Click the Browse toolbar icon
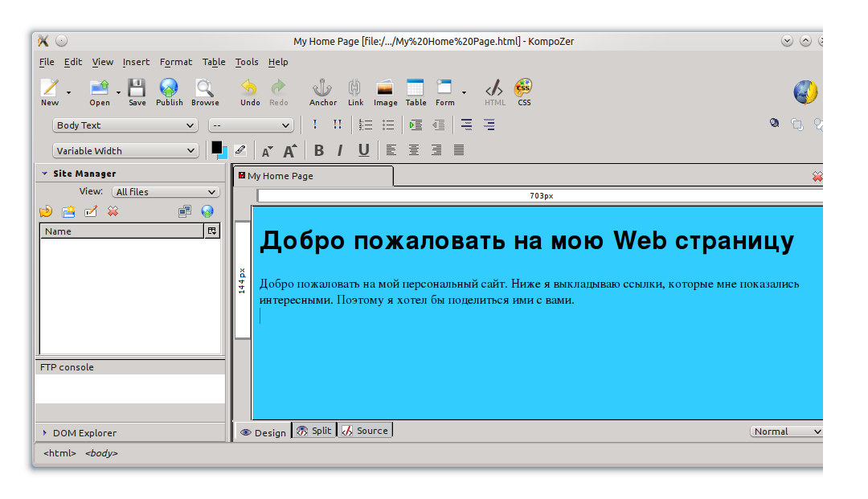 205,91
